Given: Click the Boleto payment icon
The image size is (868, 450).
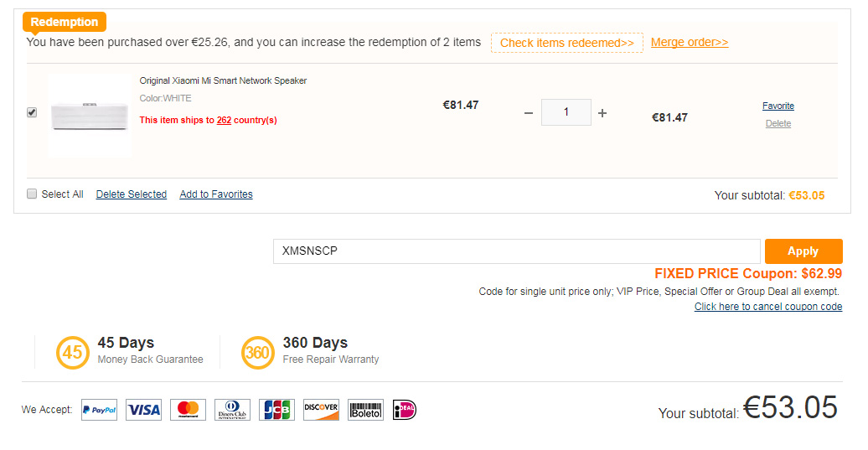Looking at the screenshot, I should point(365,410).
